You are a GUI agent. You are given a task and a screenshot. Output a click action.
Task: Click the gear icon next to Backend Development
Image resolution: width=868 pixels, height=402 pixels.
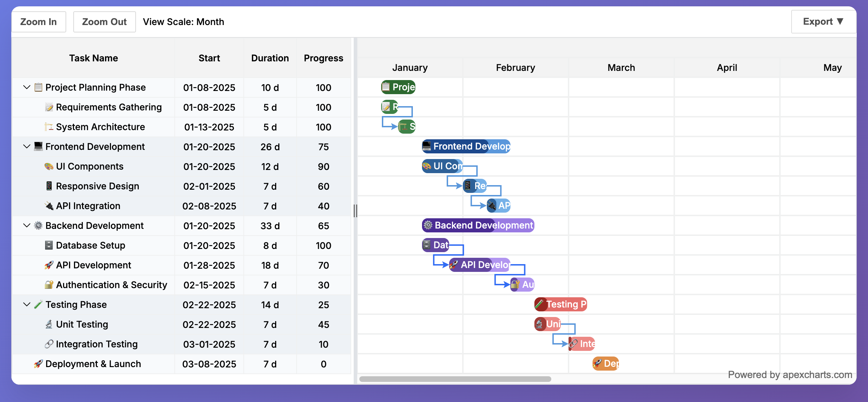[x=38, y=225]
